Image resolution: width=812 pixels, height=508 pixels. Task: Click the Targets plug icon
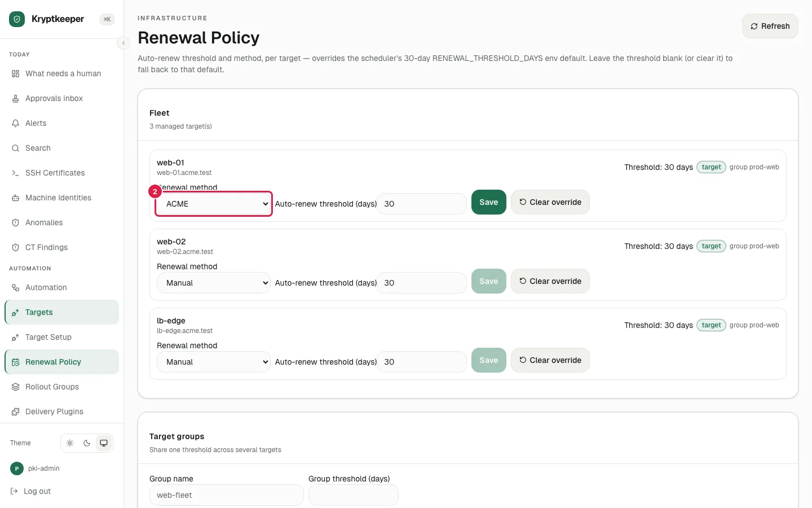(x=15, y=312)
